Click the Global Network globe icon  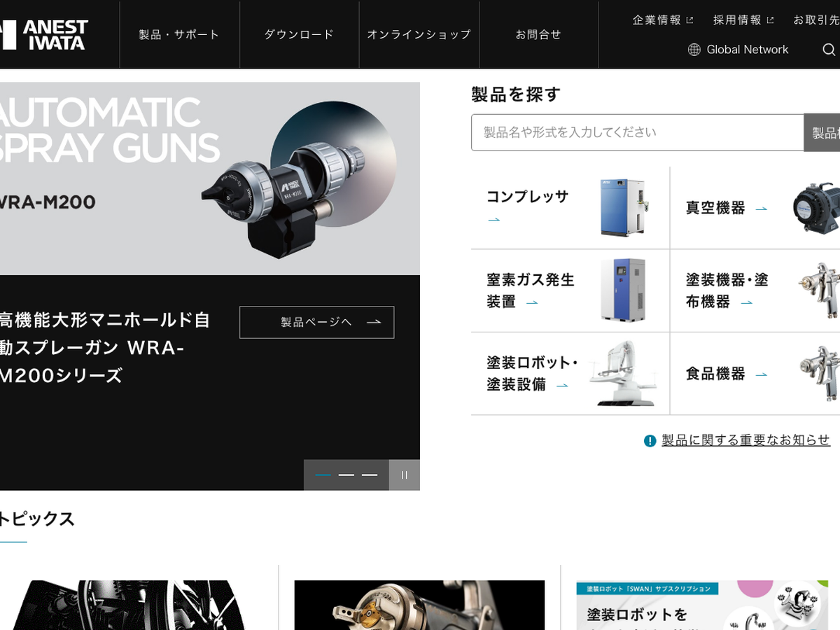[694, 50]
